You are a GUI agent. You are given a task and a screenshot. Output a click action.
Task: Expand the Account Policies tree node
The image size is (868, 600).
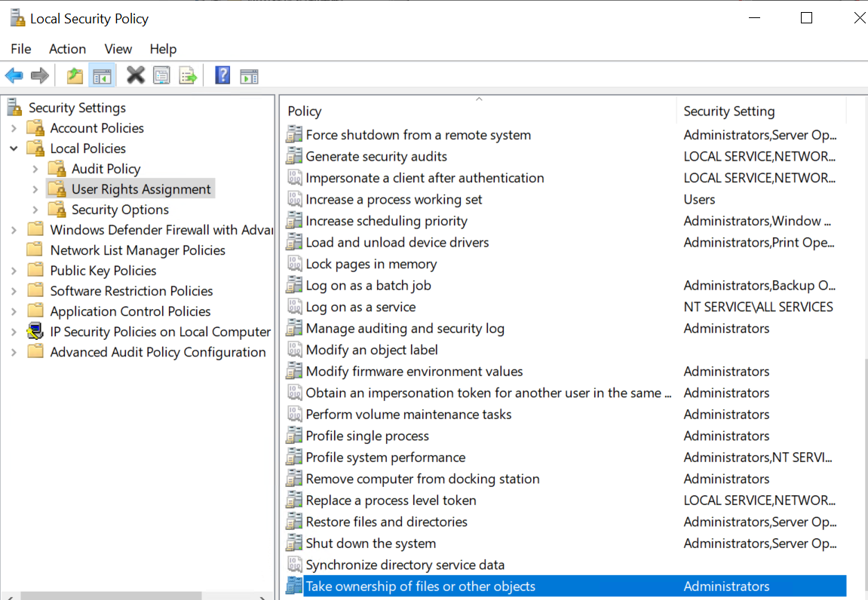coord(14,128)
